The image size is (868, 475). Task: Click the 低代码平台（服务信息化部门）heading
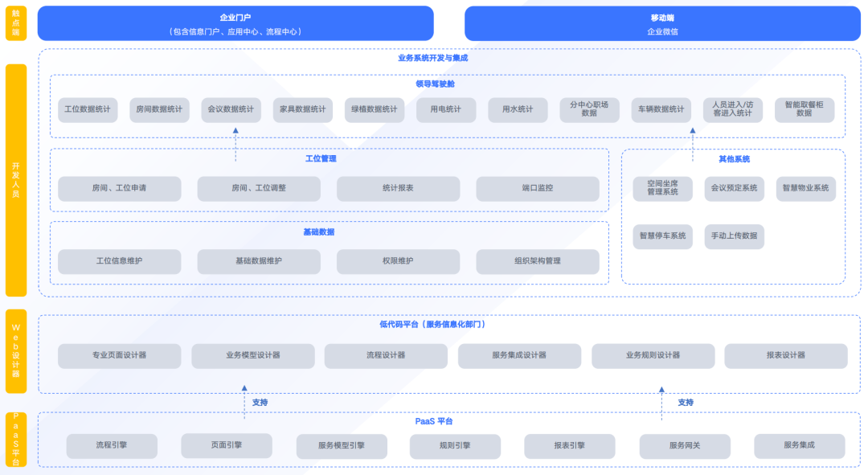click(x=432, y=325)
